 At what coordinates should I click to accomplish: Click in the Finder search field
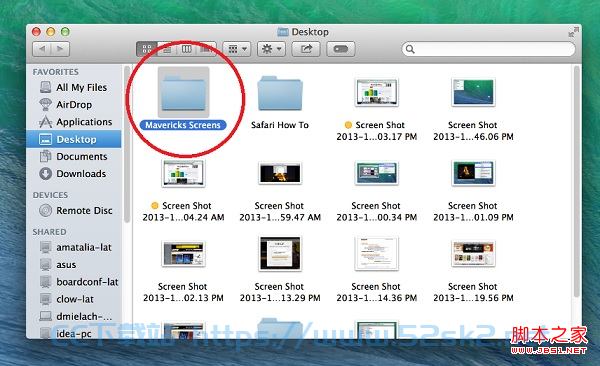pyautogui.click(x=488, y=49)
